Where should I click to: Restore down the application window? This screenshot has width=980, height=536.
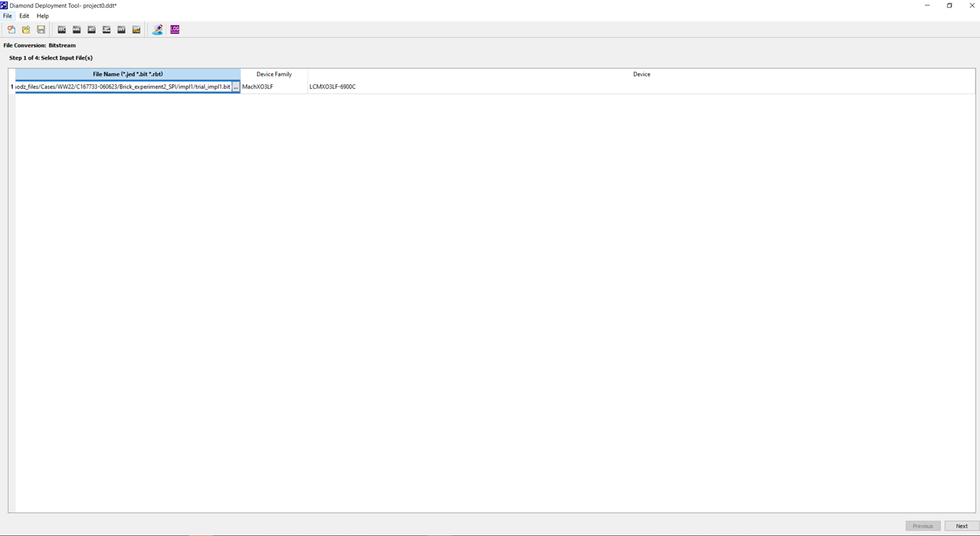click(949, 6)
